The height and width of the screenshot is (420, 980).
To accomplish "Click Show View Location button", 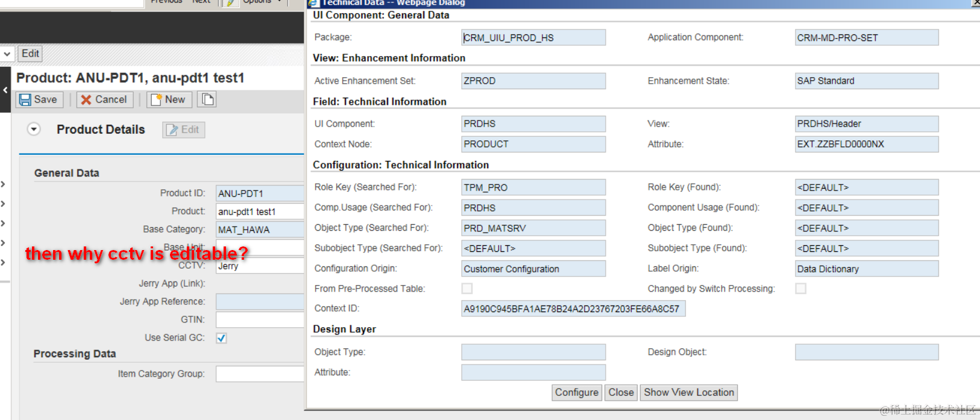I will point(689,392).
